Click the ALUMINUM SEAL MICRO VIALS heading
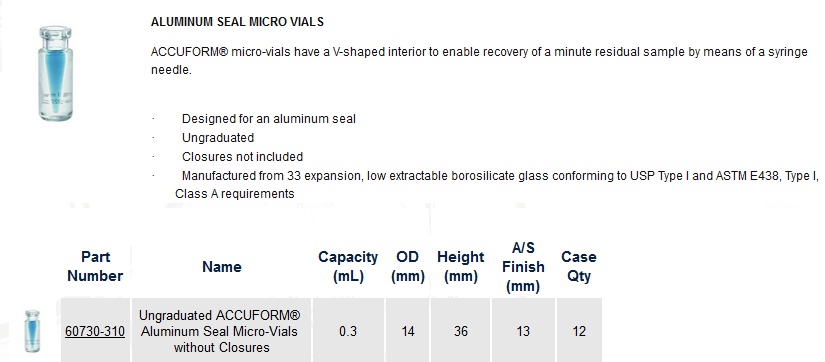 pos(237,22)
